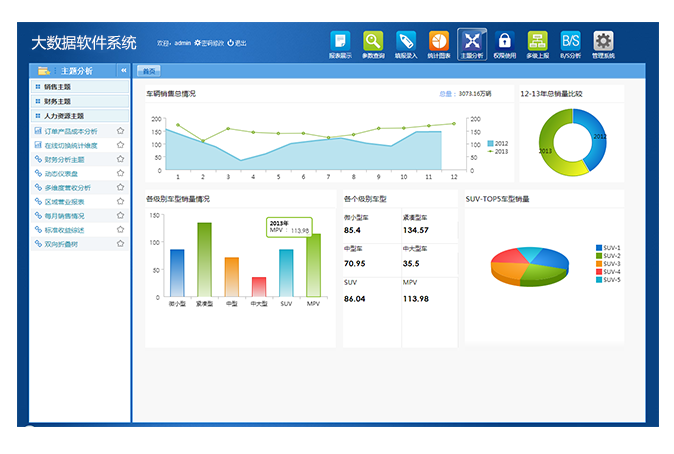
Task: Collapse the sidebar with the double-chevron
Action: point(123,71)
